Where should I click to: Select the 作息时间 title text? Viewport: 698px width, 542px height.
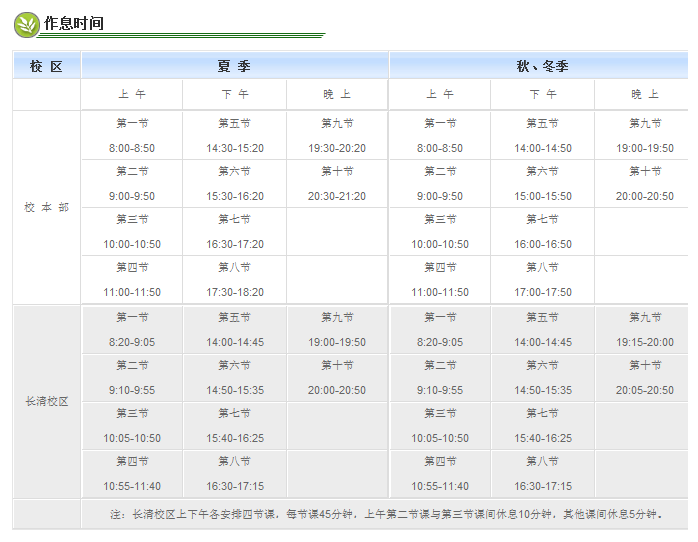coord(73,23)
